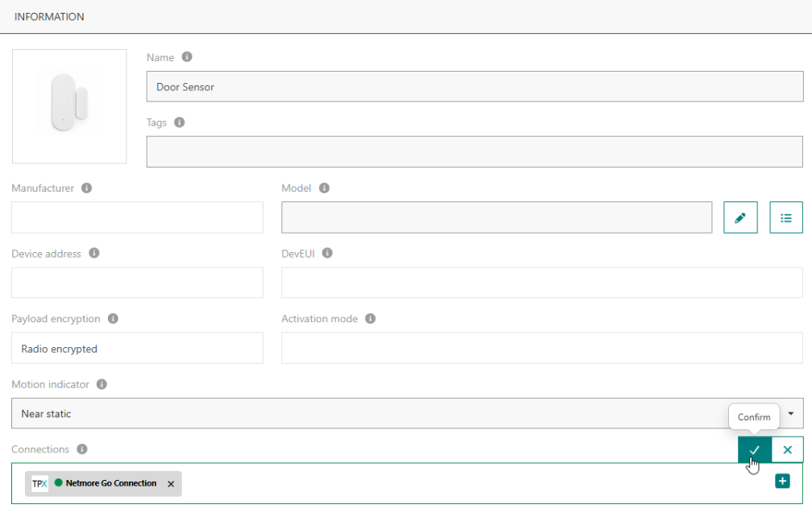Click the Activation mode field
Screen dimensions: 812x517
click(x=542, y=348)
